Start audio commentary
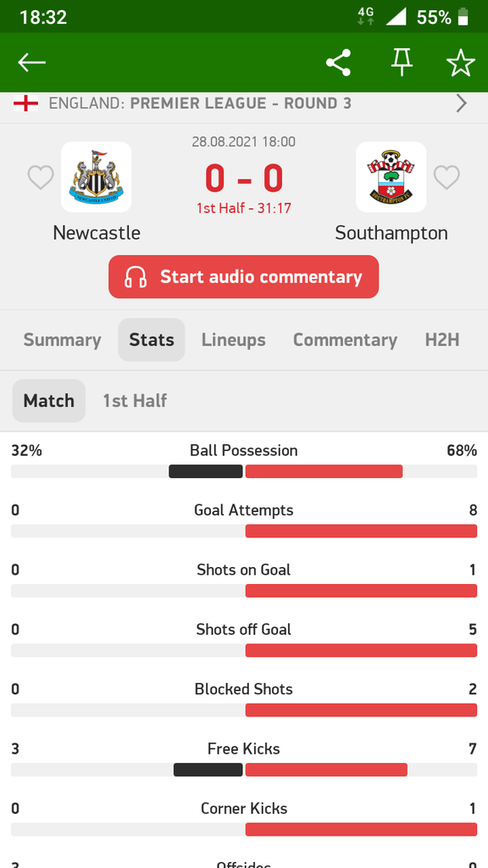Image resolution: width=488 pixels, height=868 pixels. coord(243,277)
